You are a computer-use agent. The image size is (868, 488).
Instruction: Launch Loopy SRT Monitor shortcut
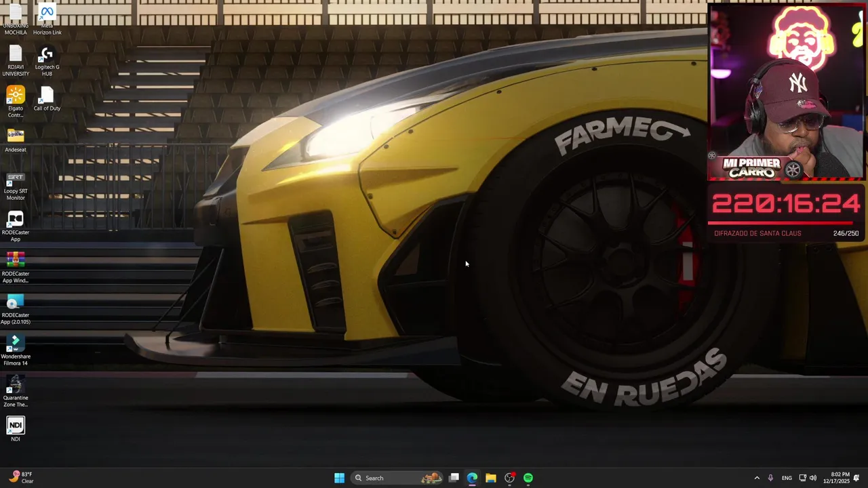point(16,185)
